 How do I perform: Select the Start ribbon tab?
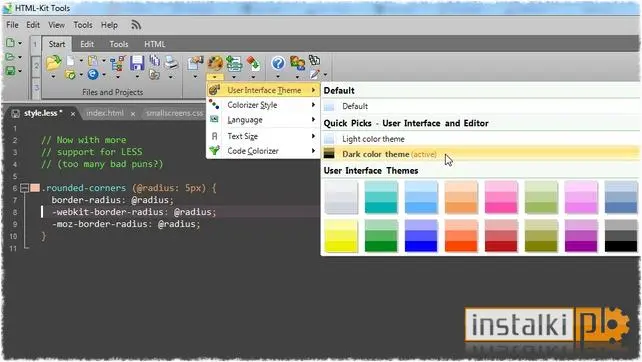click(57, 44)
